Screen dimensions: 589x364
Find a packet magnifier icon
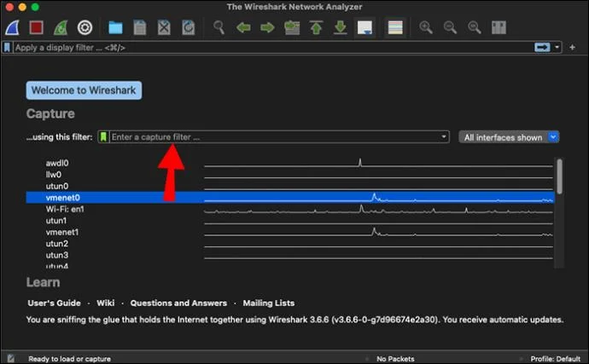click(219, 28)
